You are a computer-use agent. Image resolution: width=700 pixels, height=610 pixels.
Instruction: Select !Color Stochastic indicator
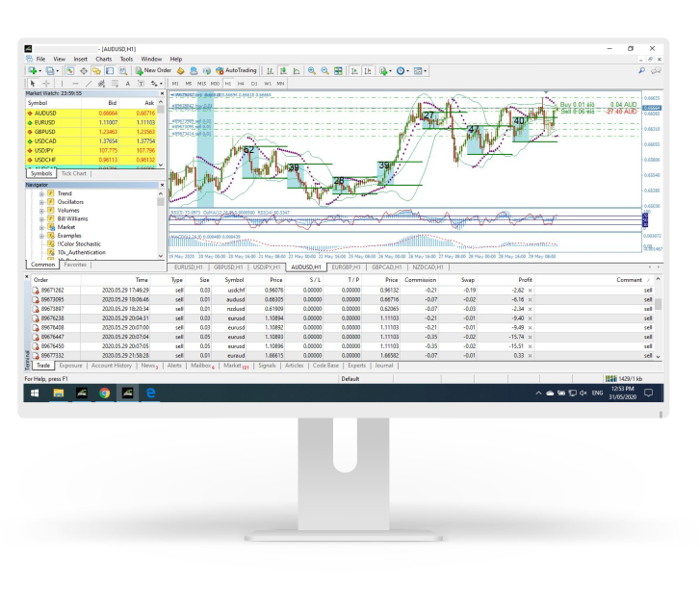(x=79, y=244)
